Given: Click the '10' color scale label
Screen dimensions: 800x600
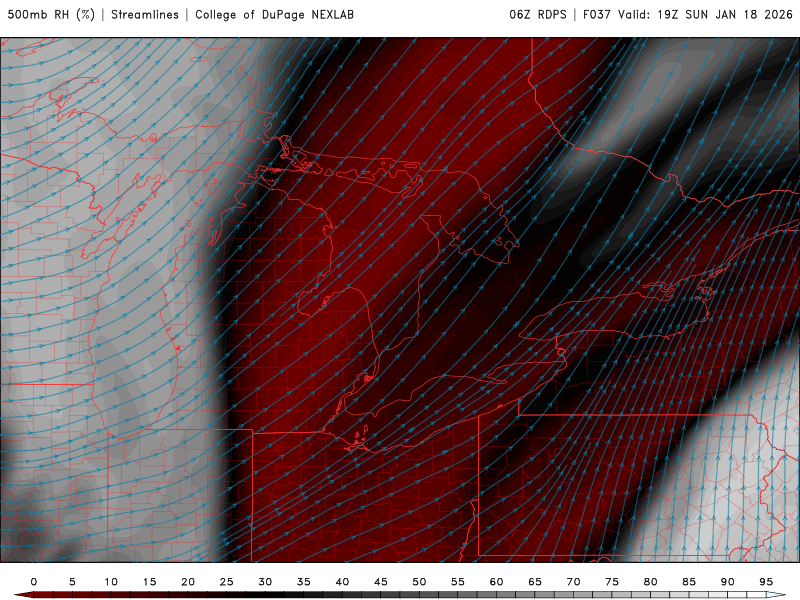Looking at the screenshot, I should (111, 582).
